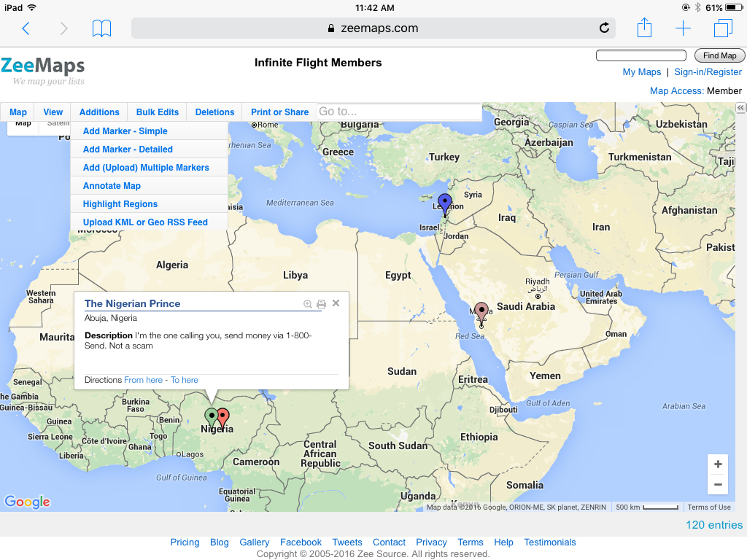The height and width of the screenshot is (560, 747).
Task: Reload the page with the refresh icon
Action: (x=604, y=28)
